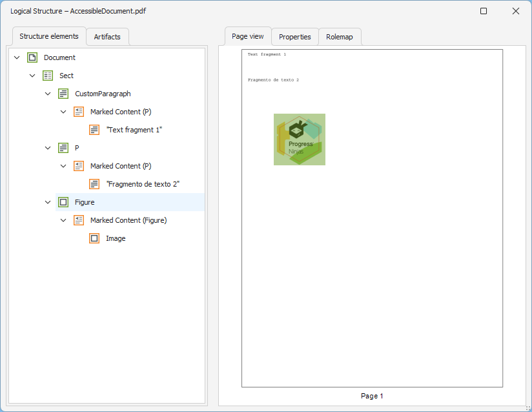Select "Fragmento de texto 2" tree item
Image resolution: width=532 pixels, height=412 pixels.
tap(143, 184)
